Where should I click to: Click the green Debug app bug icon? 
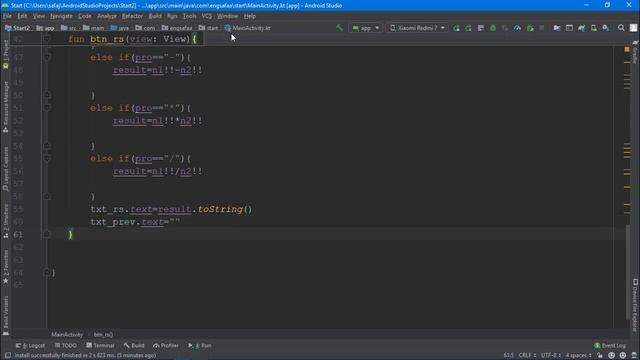point(493,28)
